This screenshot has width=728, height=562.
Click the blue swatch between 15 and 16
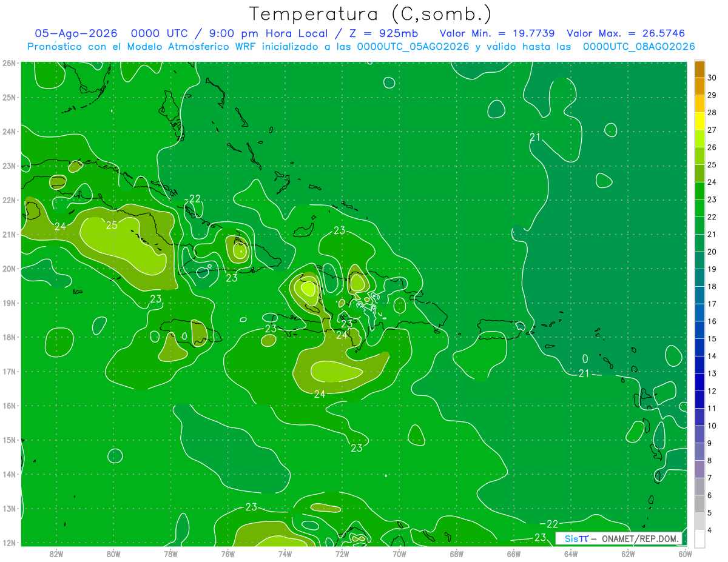tap(699, 330)
